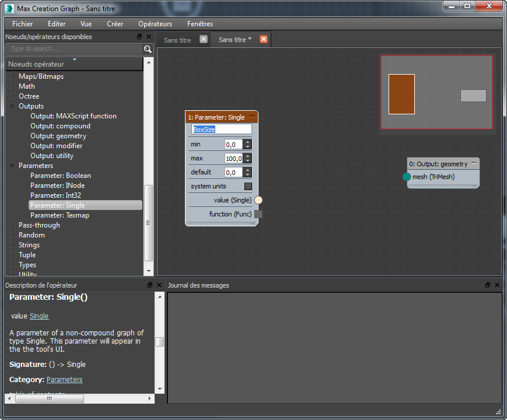Switch to the Sans titre * tab
The width and height of the screenshot is (507, 420).
tap(235, 40)
